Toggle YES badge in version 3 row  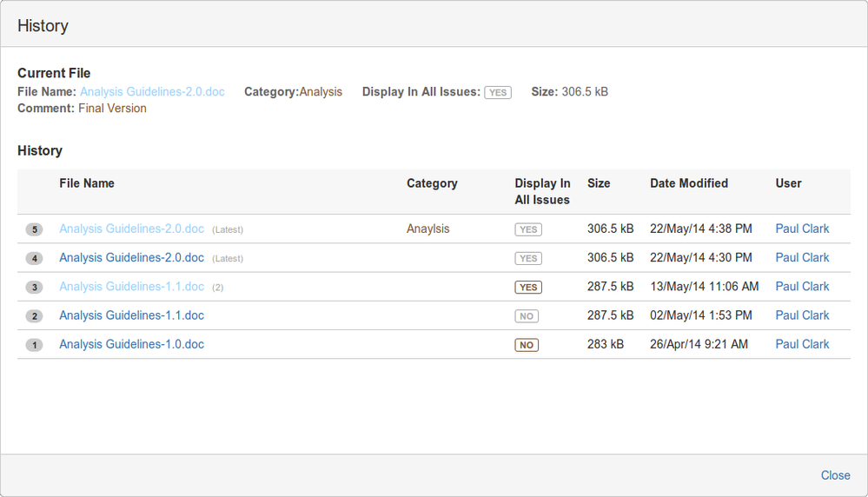528,288
